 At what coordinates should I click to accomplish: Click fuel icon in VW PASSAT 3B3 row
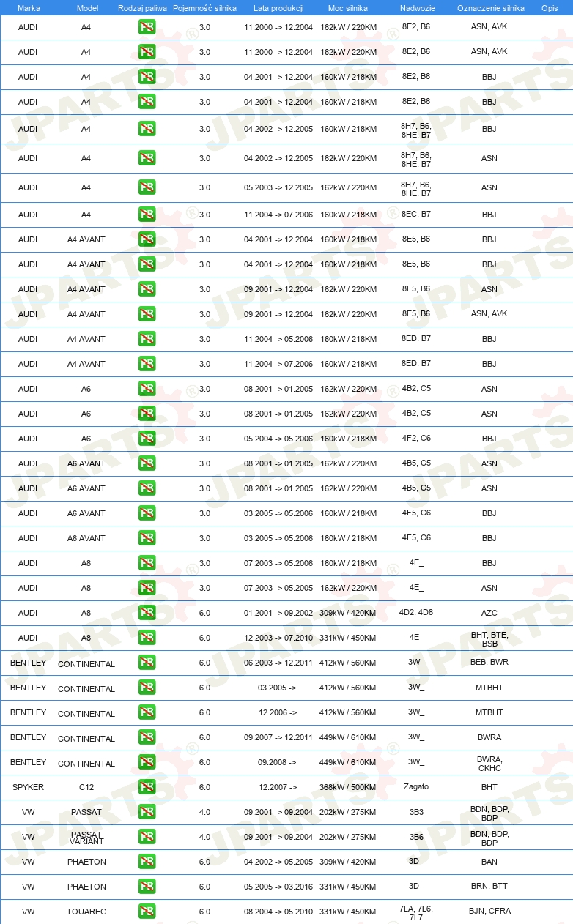(147, 812)
